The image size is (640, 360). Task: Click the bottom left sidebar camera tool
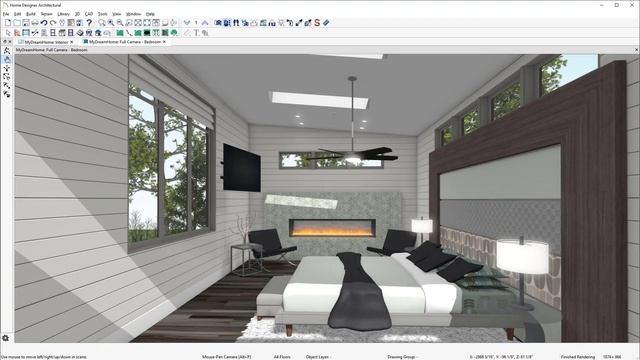pyautogui.click(x=7, y=94)
